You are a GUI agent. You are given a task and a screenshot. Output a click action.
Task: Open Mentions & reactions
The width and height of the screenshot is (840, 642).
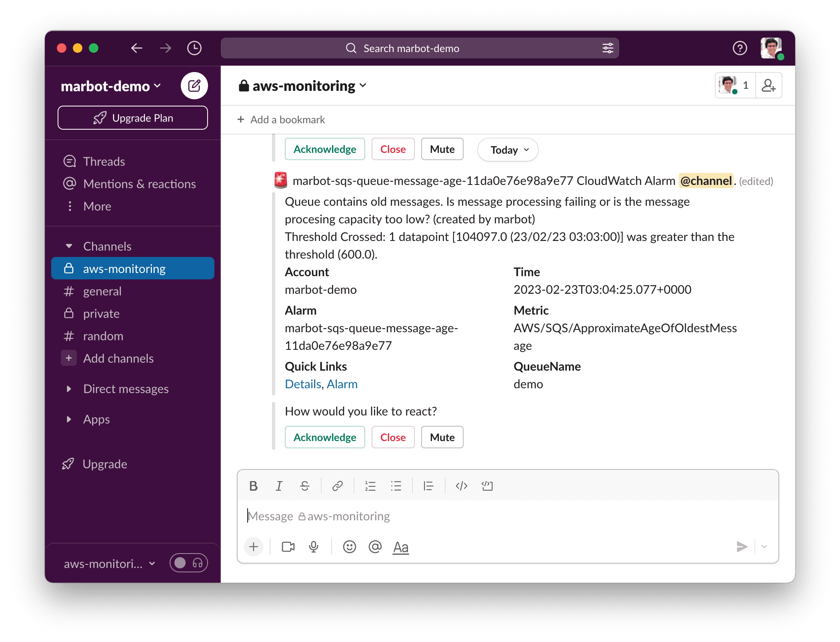(x=139, y=184)
